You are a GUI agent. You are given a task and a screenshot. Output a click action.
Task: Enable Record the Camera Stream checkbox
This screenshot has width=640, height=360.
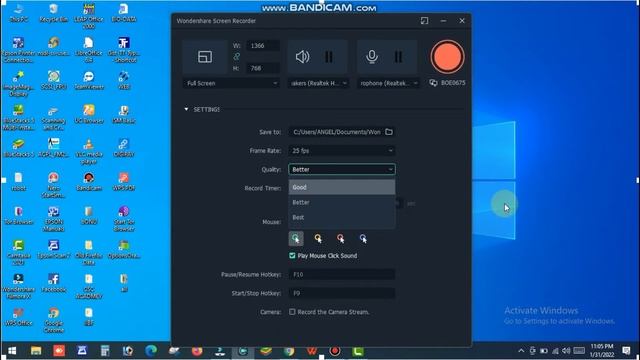[x=292, y=312]
